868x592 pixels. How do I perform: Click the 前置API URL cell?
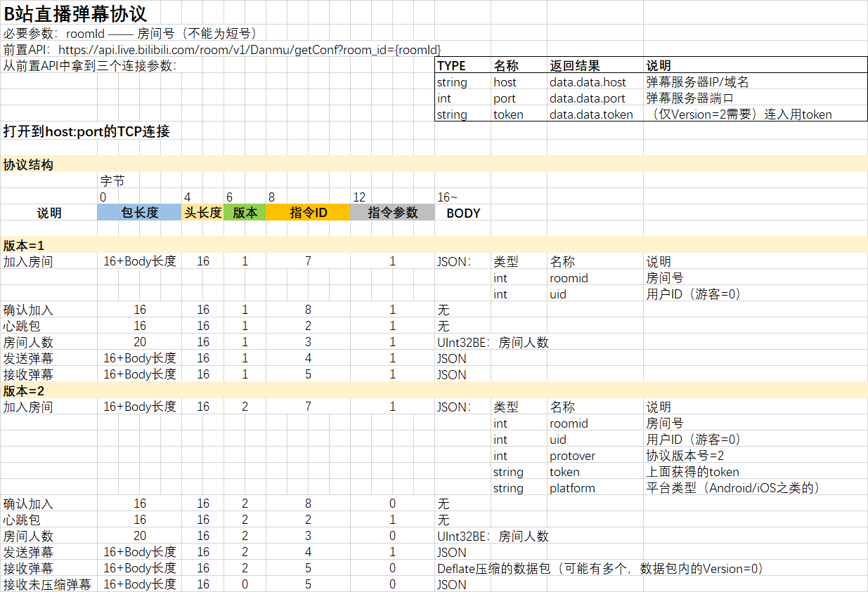[223, 49]
